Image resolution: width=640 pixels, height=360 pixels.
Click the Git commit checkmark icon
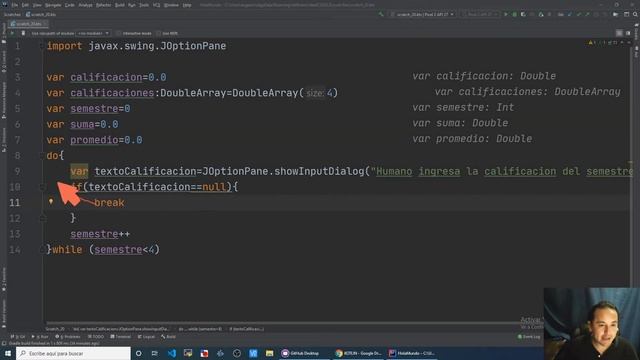[579, 14]
